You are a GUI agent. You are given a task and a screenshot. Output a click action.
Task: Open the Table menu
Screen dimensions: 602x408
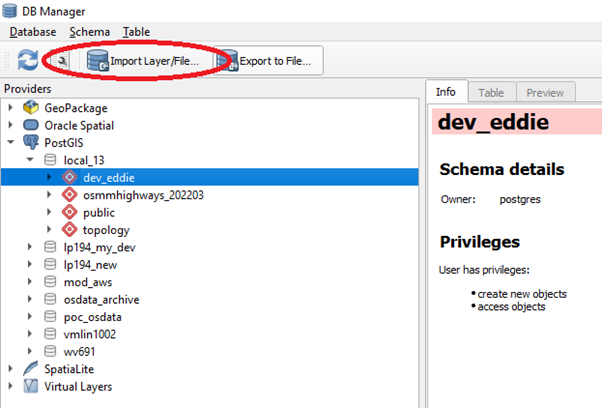136,32
